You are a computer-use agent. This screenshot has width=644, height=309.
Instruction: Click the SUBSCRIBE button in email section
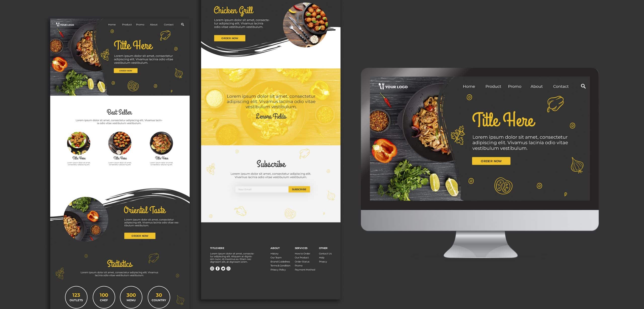pyautogui.click(x=299, y=189)
